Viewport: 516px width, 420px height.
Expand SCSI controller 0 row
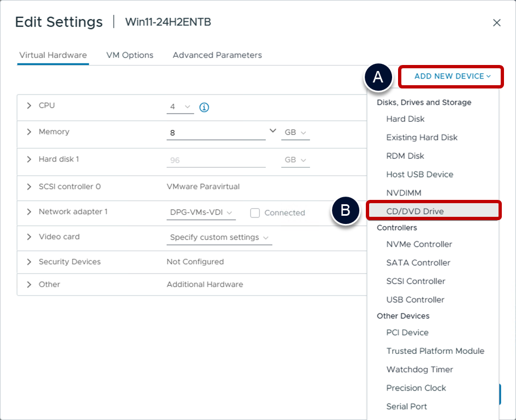[29, 187]
